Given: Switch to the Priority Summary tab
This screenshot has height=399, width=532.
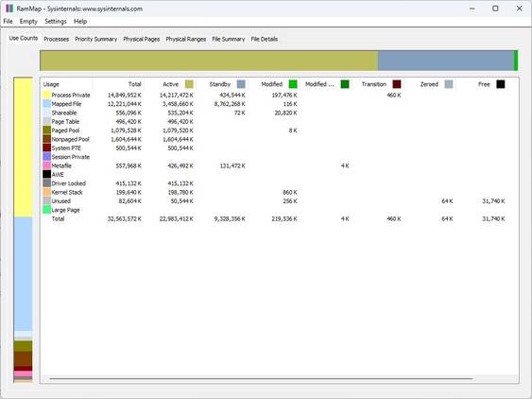Looking at the screenshot, I should [96, 39].
